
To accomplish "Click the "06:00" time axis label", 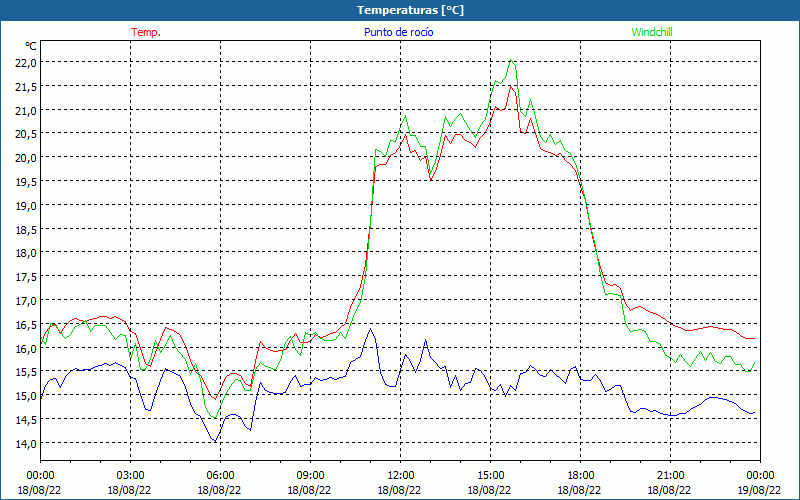I will 220,476.
